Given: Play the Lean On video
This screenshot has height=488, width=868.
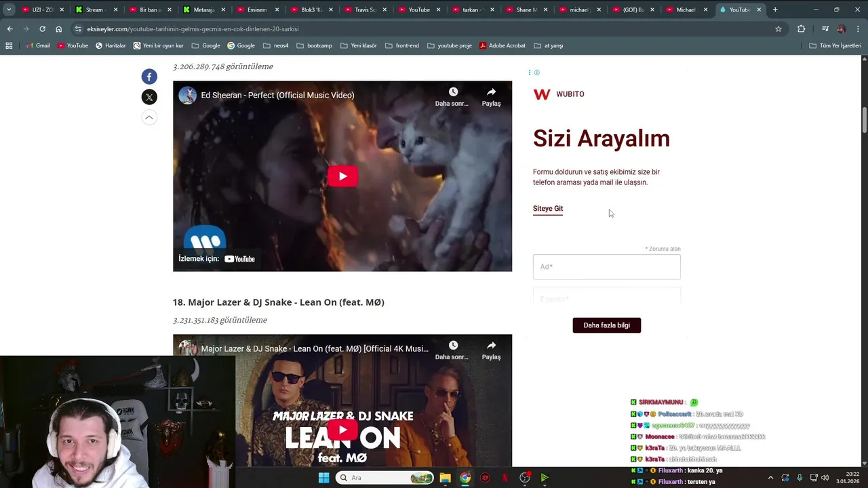Looking at the screenshot, I should 342,430.
